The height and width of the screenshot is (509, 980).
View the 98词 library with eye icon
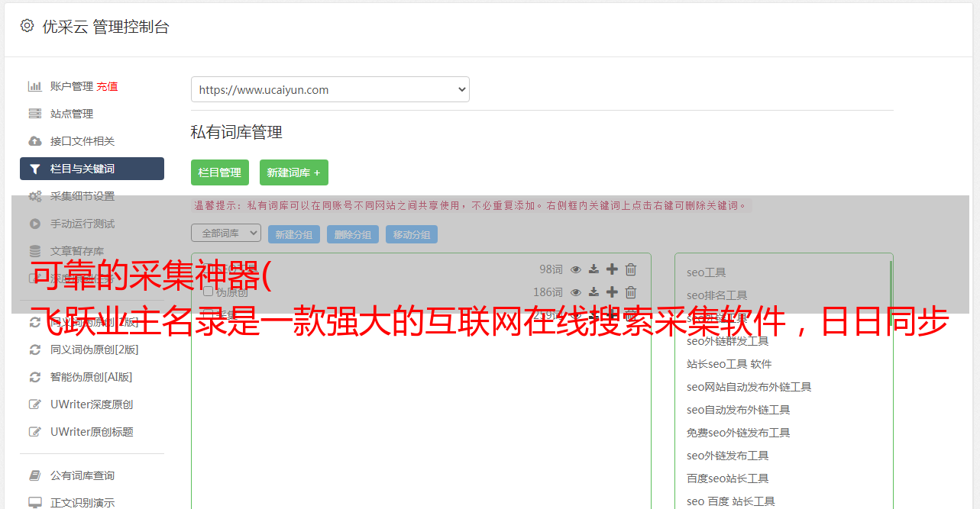click(x=576, y=269)
